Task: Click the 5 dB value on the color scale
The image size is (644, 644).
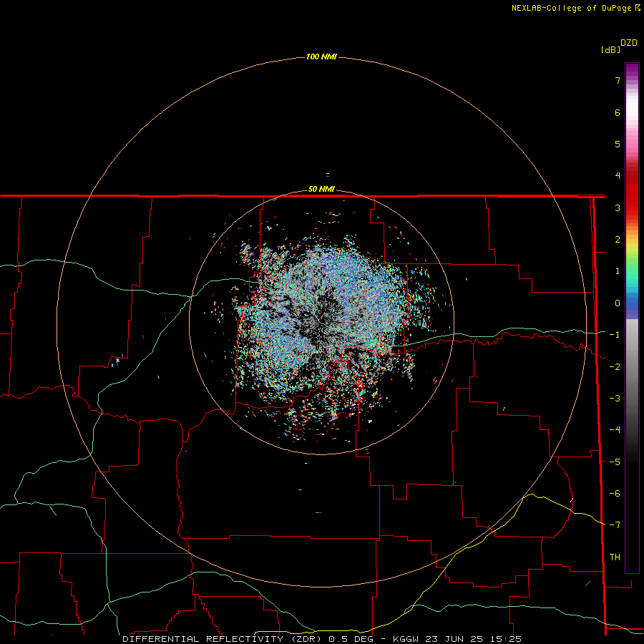Action: point(618,144)
